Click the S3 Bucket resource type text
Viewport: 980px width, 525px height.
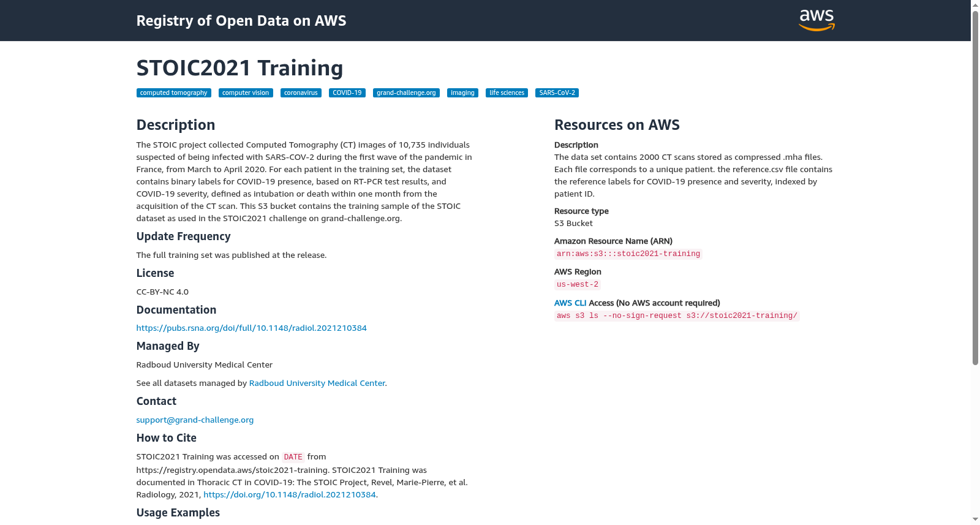[573, 223]
